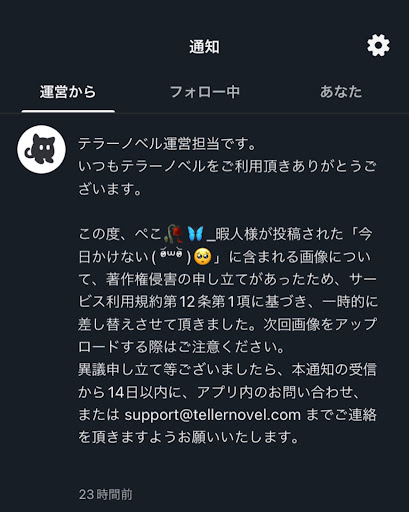The width and height of the screenshot is (409, 512).
Task: Click the pleading face emoji
Action: 203,257
